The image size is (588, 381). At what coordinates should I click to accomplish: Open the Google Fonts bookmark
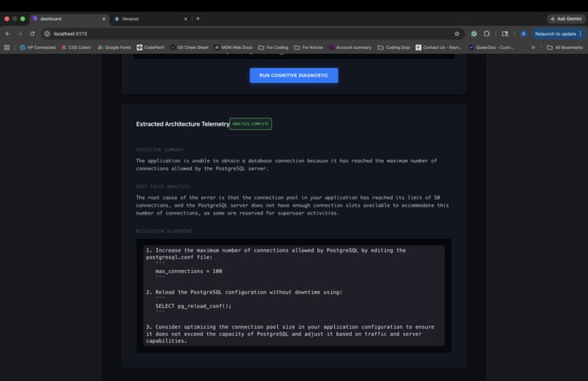coord(115,47)
